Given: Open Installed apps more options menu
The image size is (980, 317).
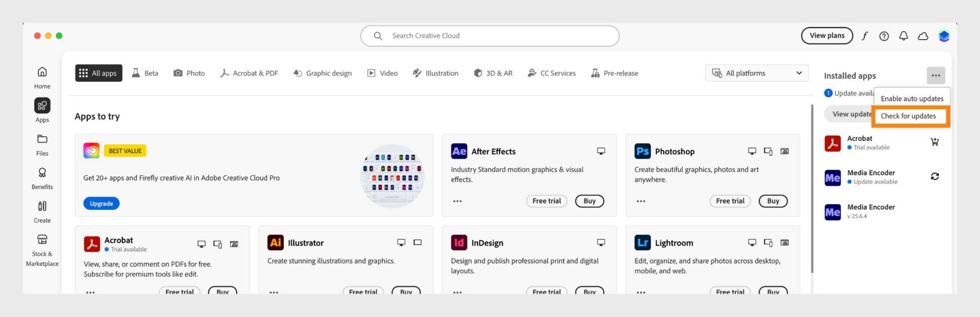Looking at the screenshot, I should 936,76.
